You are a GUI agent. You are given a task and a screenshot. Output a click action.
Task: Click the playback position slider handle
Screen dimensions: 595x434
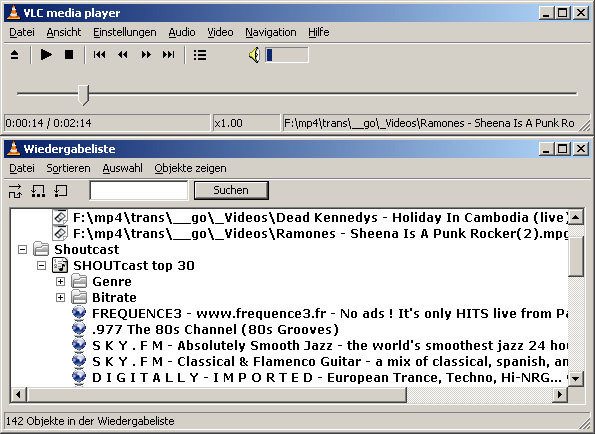coord(83,94)
